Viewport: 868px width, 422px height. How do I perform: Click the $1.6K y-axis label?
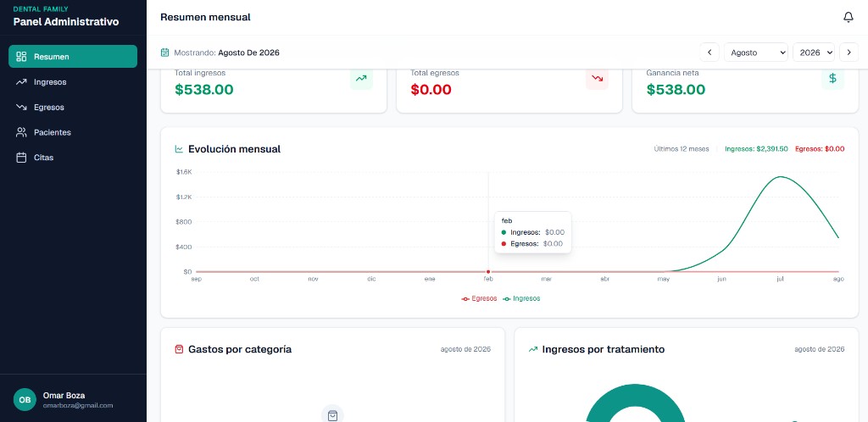click(x=184, y=172)
